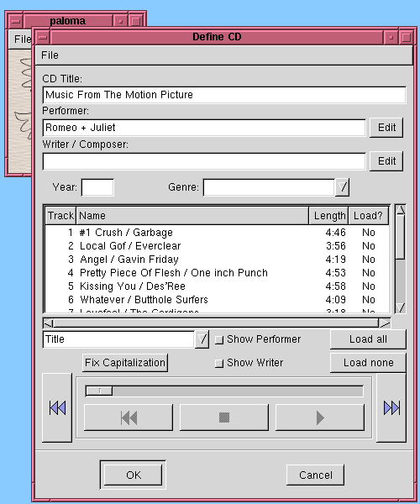Click the gray rewind playback button

point(129,417)
